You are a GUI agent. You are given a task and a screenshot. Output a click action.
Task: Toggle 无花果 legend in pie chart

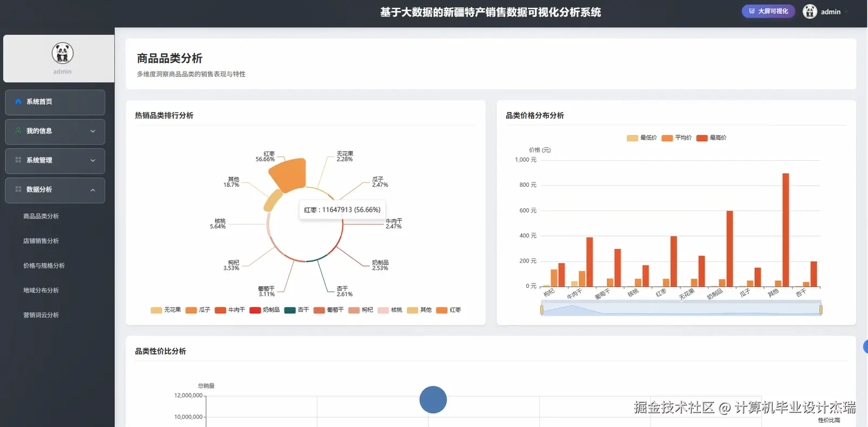pyautogui.click(x=165, y=310)
